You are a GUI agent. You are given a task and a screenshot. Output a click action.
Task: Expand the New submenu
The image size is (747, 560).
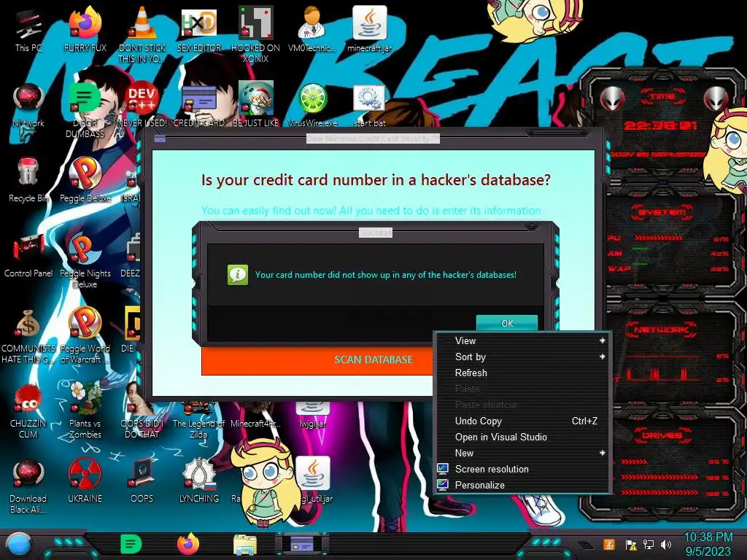[522, 454]
